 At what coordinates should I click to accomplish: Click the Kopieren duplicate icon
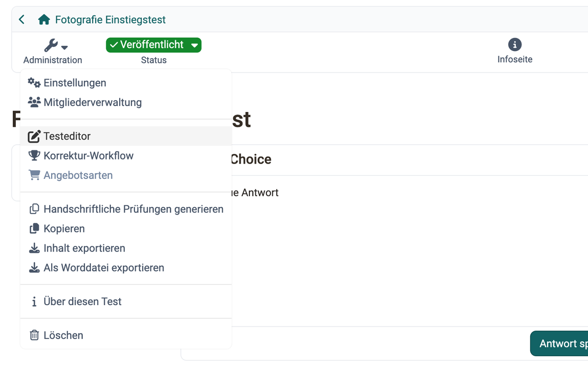tap(34, 228)
